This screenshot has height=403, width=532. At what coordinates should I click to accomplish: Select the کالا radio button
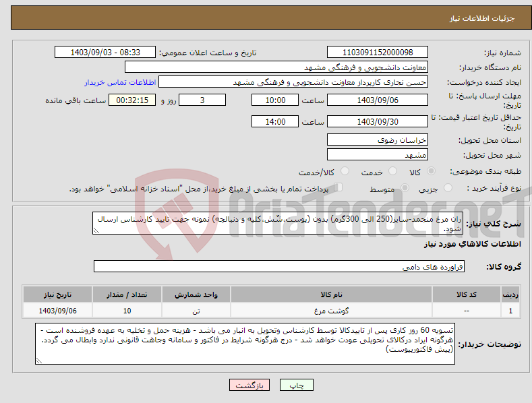[431, 171]
